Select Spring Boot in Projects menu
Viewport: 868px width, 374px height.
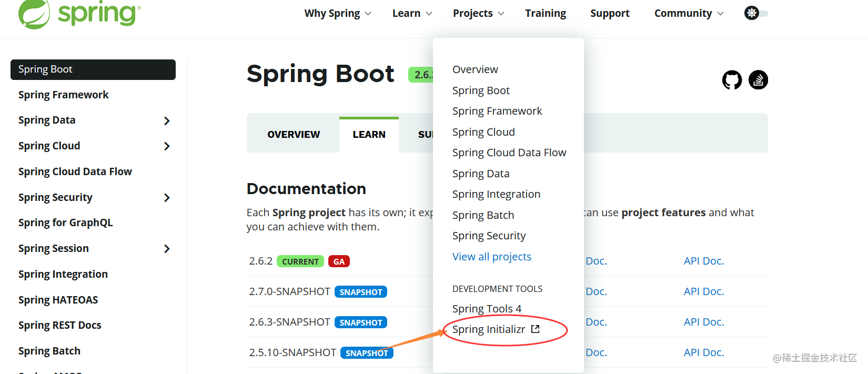coord(481,90)
